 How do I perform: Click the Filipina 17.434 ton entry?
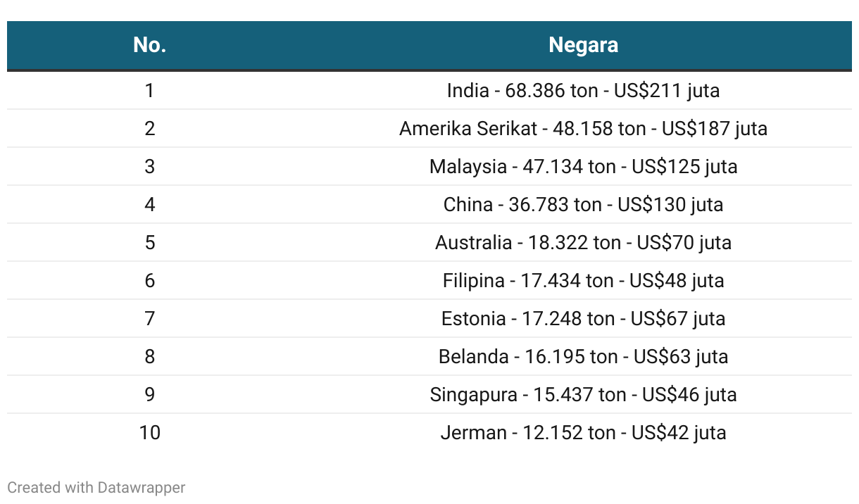(x=583, y=281)
